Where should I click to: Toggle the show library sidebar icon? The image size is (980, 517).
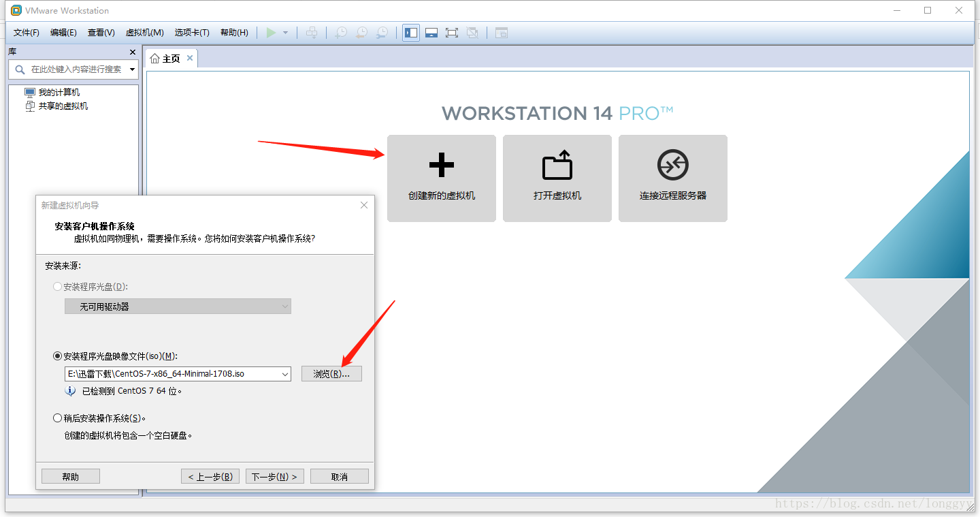[411, 33]
